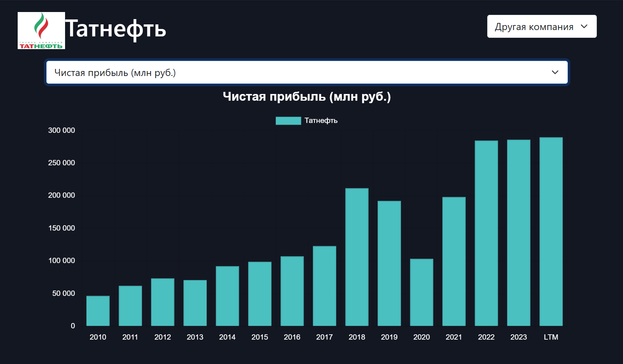Click the chart title Чистая прибыль (млн руб.)
The height and width of the screenshot is (364, 623).
(x=307, y=96)
